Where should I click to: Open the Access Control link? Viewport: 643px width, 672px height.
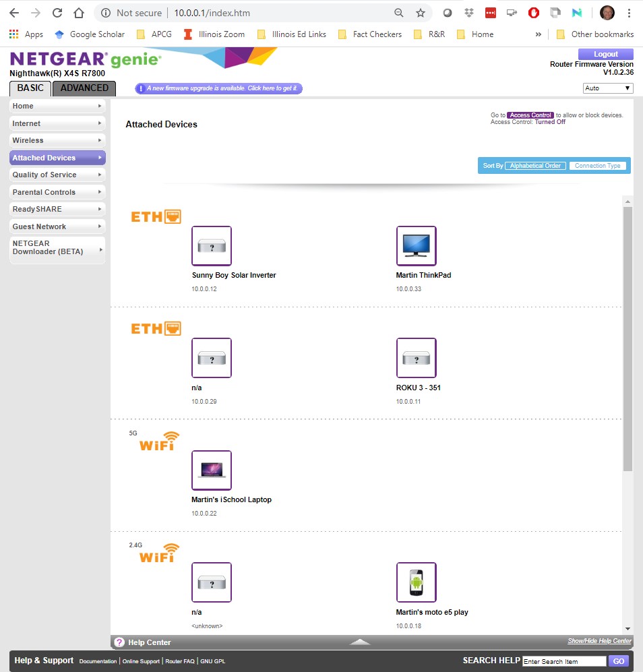pyautogui.click(x=530, y=115)
